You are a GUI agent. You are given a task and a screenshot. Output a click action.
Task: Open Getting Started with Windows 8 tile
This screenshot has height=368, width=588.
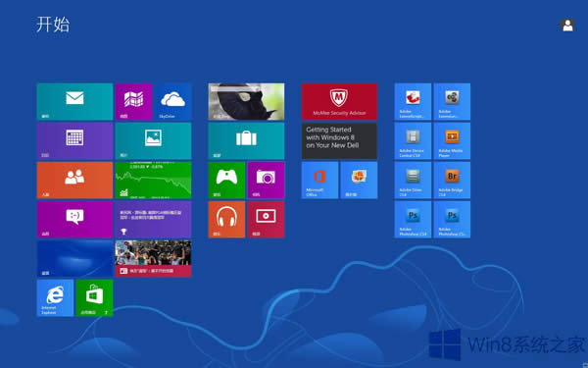coord(339,140)
